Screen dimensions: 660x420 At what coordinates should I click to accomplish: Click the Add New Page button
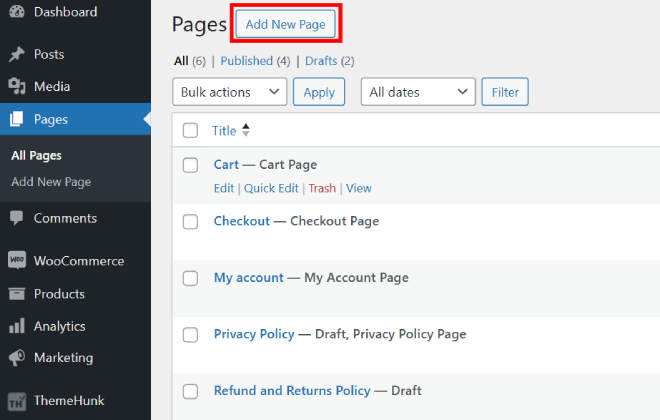(x=285, y=24)
